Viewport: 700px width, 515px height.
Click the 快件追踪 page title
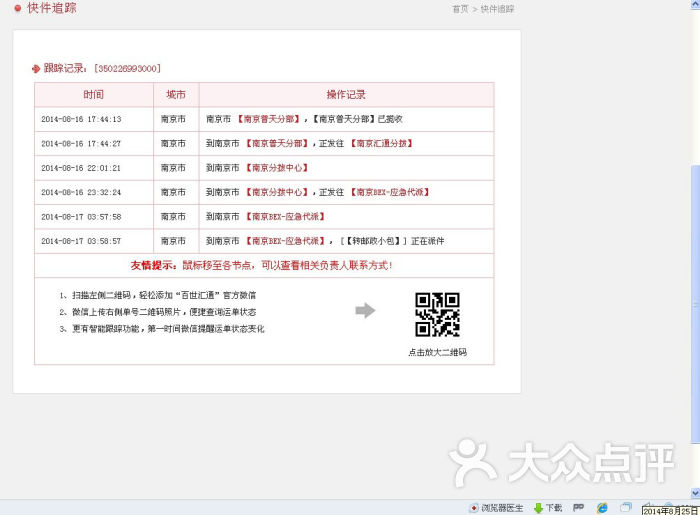tap(52, 8)
